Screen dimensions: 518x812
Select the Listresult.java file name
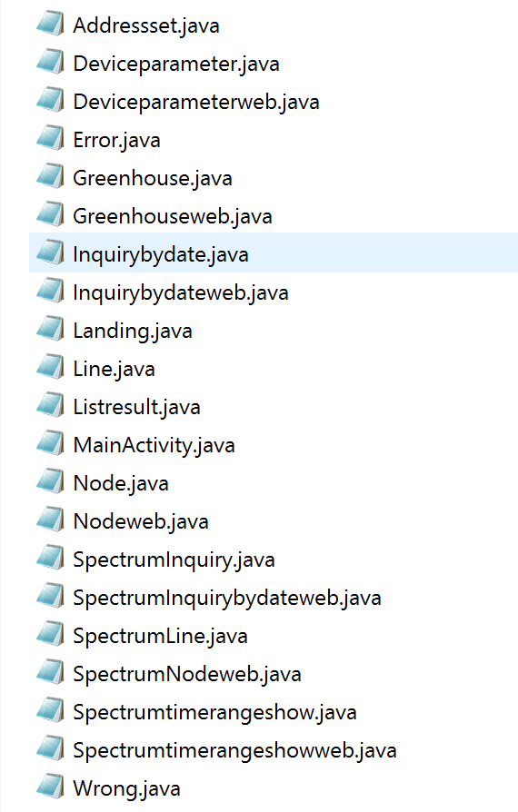click(x=136, y=408)
